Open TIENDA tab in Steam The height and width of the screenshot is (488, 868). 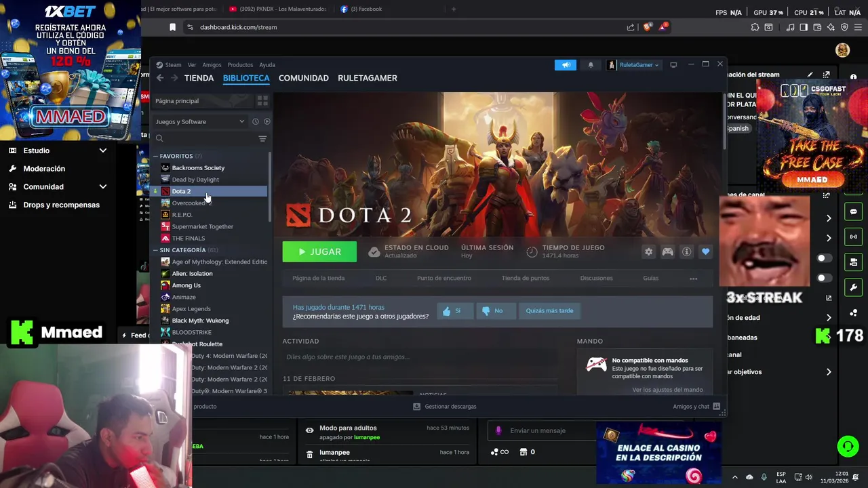[x=199, y=78]
